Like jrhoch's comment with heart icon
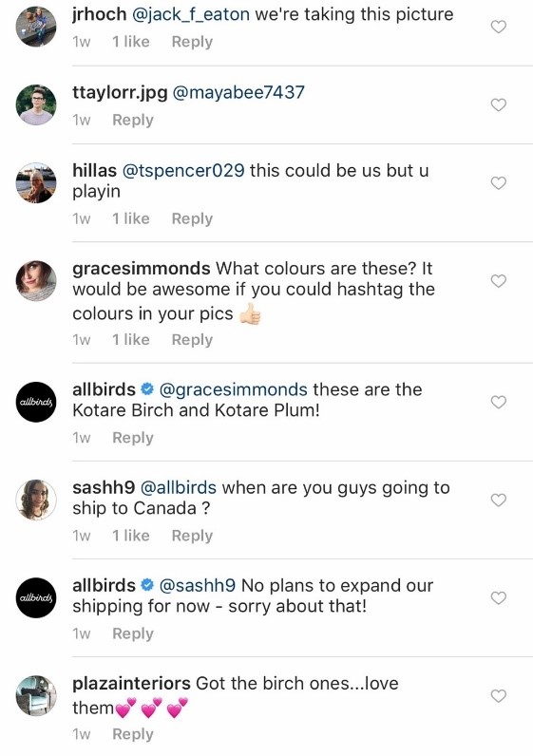 498,27
